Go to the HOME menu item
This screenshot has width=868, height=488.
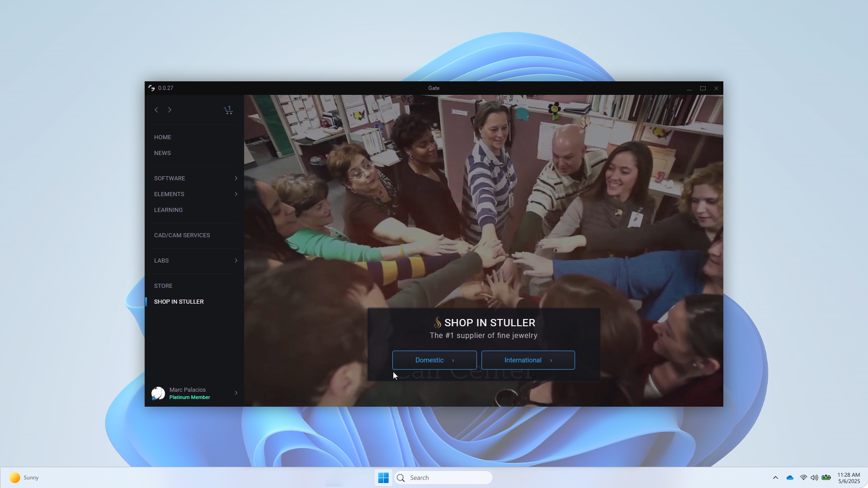(x=163, y=137)
